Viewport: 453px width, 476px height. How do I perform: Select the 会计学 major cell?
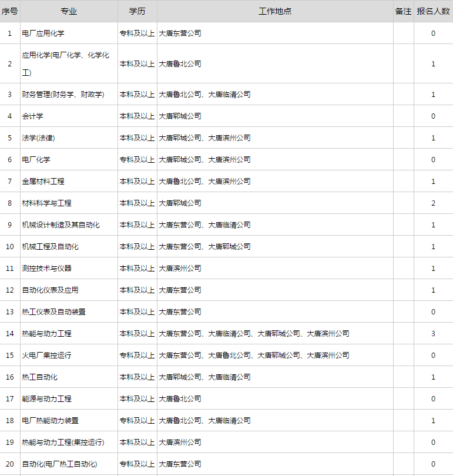(32, 116)
